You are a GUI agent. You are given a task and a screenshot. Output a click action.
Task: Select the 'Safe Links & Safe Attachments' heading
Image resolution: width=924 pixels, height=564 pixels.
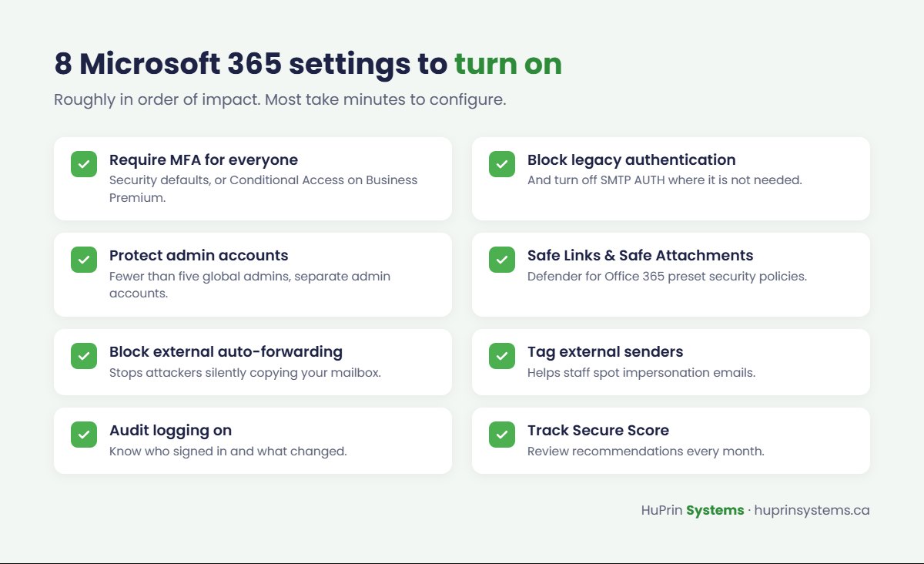(641, 256)
